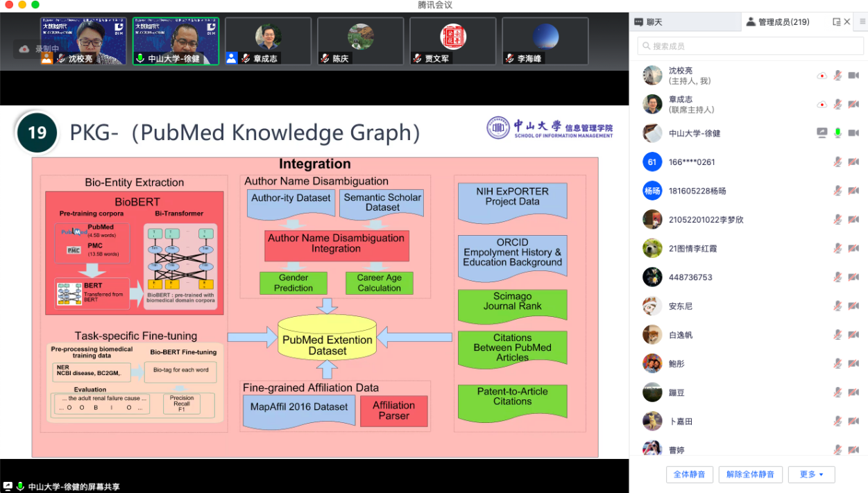Click screen-share icon for 中山大学-徐健
Image resolution: width=868 pixels, height=493 pixels.
822,133
